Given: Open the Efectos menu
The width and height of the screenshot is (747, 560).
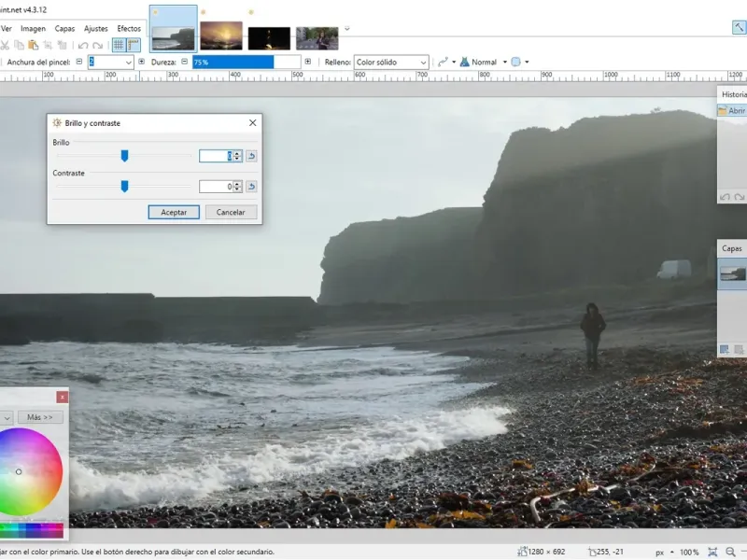Looking at the screenshot, I should point(129,29).
